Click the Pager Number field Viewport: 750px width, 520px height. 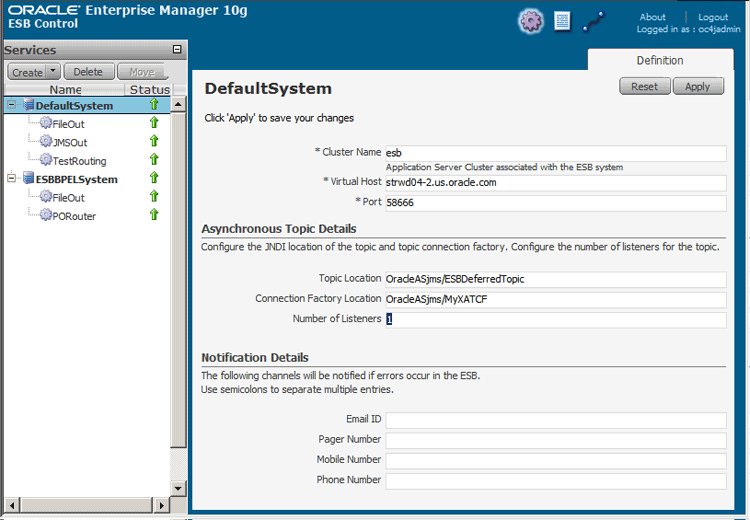point(556,440)
